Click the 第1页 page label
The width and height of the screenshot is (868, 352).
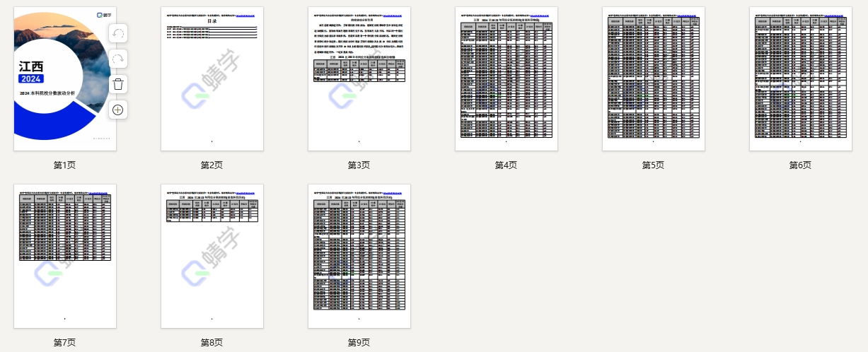click(x=65, y=165)
